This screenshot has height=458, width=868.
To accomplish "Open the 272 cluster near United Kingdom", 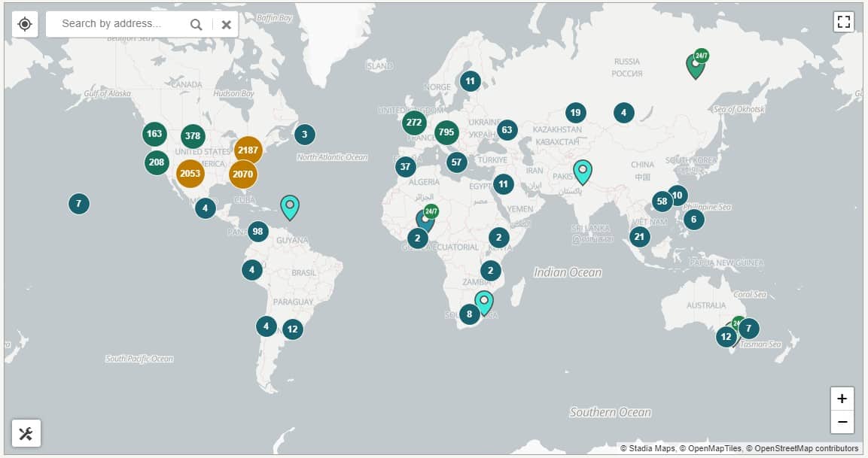I will click(x=414, y=122).
